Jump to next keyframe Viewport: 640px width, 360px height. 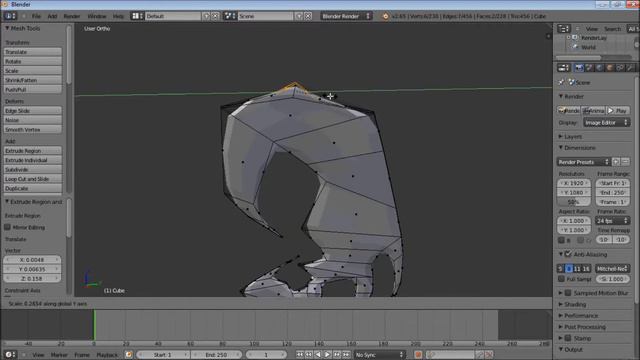(337, 355)
